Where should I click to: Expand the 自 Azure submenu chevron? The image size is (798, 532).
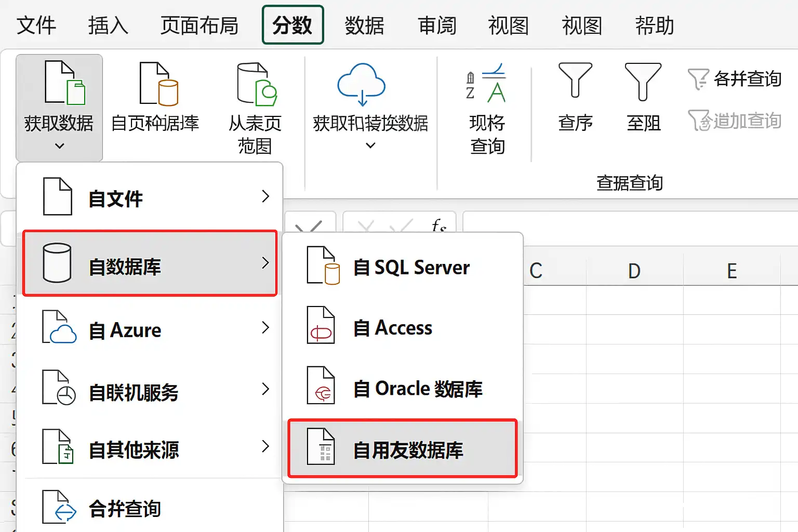(x=265, y=327)
